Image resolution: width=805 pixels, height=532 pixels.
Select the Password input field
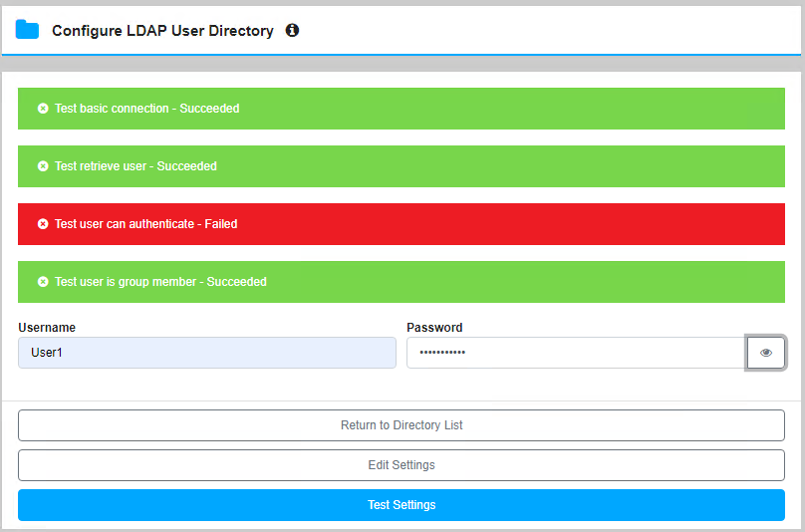(x=577, y=353)
